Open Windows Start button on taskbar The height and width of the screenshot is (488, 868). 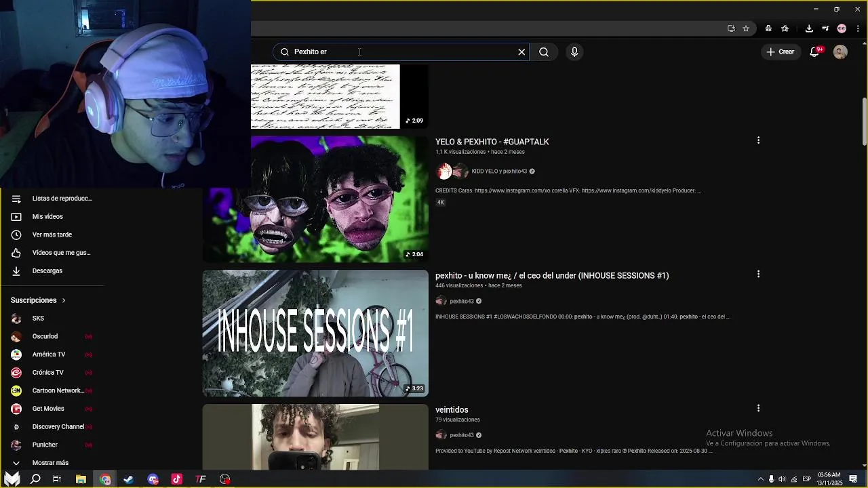tap(12, 479)
